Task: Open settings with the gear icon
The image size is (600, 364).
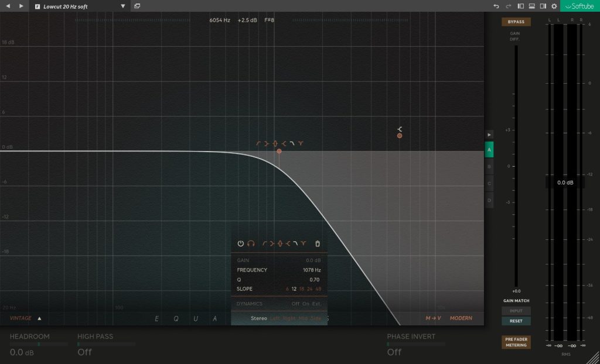Action: pos(554,6)
